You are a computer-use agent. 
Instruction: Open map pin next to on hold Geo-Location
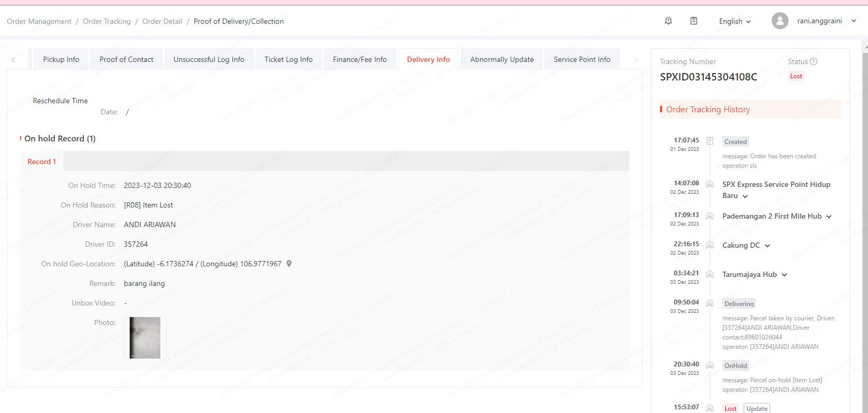point(289,264)
